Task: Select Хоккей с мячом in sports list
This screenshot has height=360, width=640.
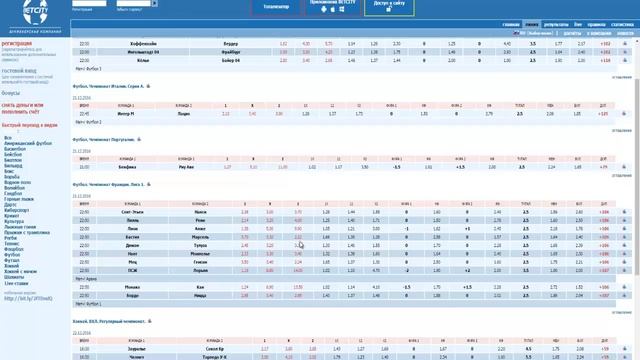Action: (20, 271)
